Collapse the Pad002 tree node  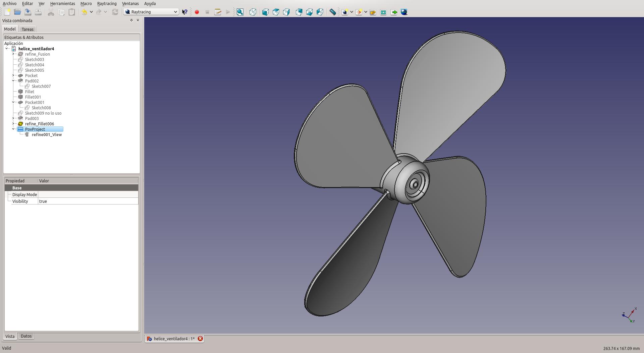click(x=13, y=81)
